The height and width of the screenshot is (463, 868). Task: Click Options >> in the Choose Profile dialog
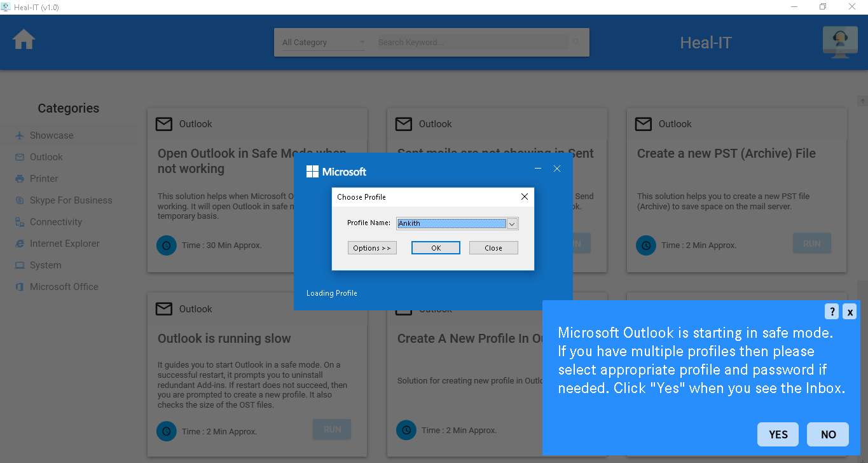[372, 247]
